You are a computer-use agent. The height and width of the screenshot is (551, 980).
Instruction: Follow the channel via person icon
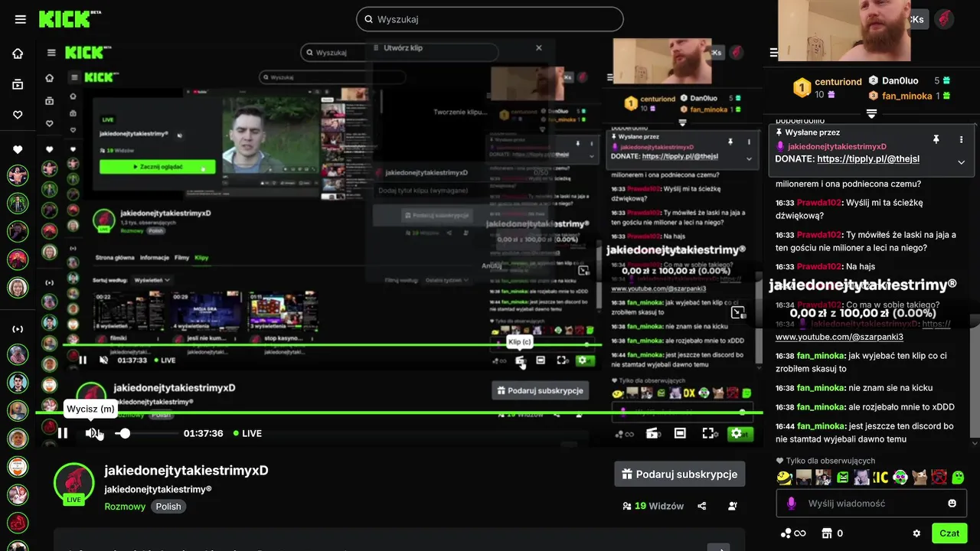pos(733,506)
